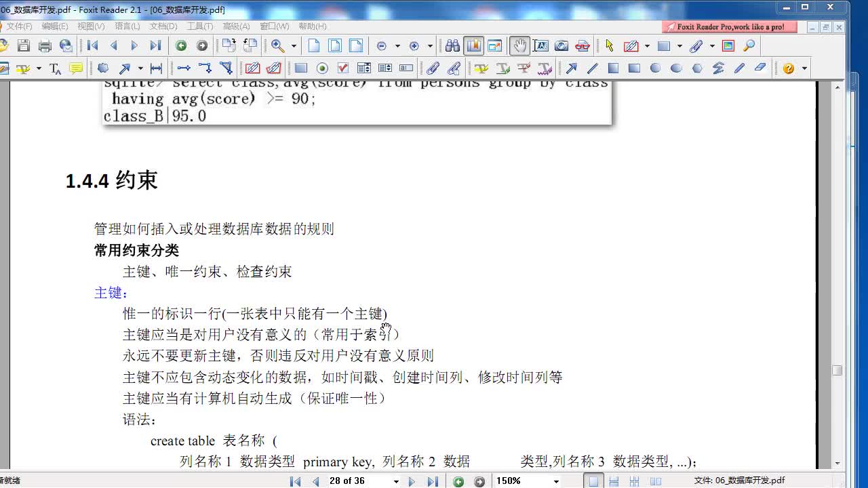
Task: Zoom in using the plus circle icon
Action: tap(414, 46)
